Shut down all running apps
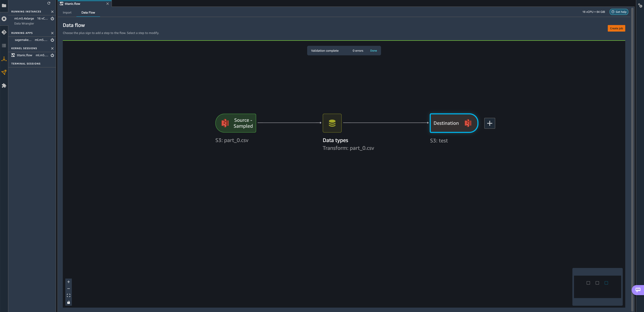644x312 pixels. point(52,33)
